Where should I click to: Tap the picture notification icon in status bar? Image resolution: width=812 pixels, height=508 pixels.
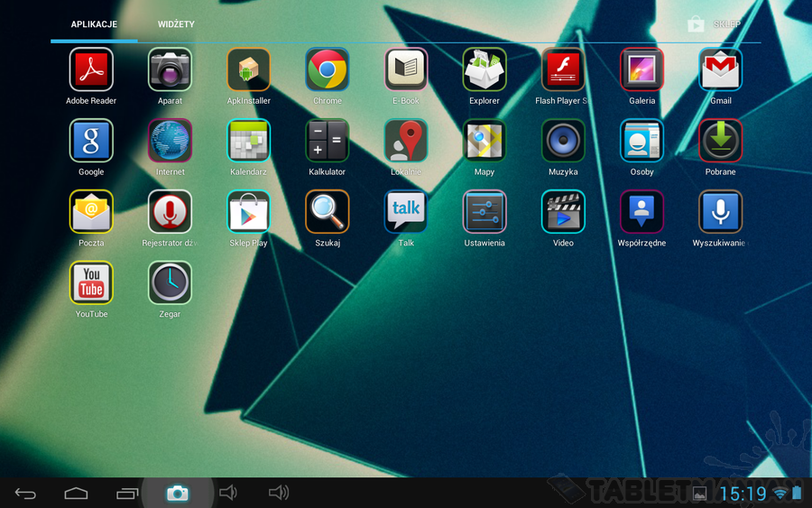pyautogui.click(x=699, y=494)
